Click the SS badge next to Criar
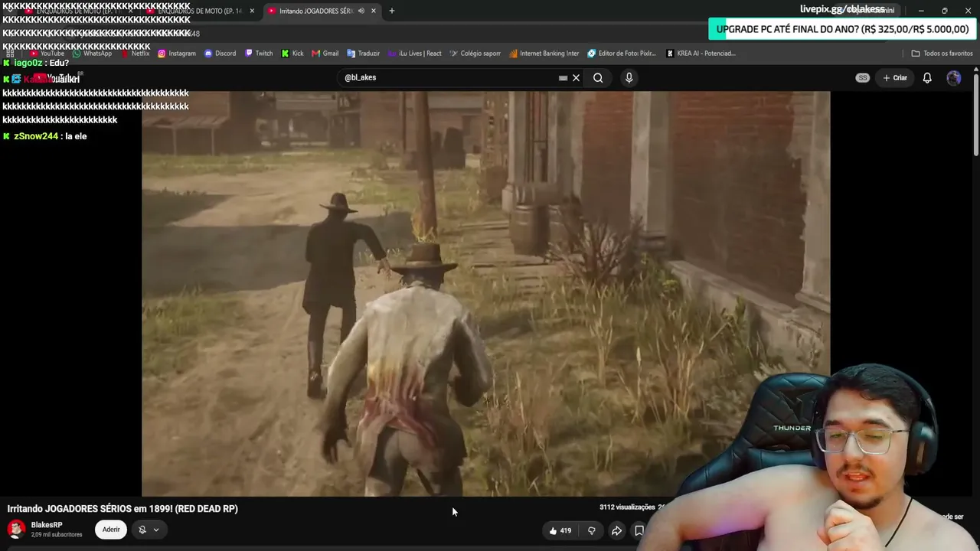This screenshot has width=980, height=551. click(863, 77)
